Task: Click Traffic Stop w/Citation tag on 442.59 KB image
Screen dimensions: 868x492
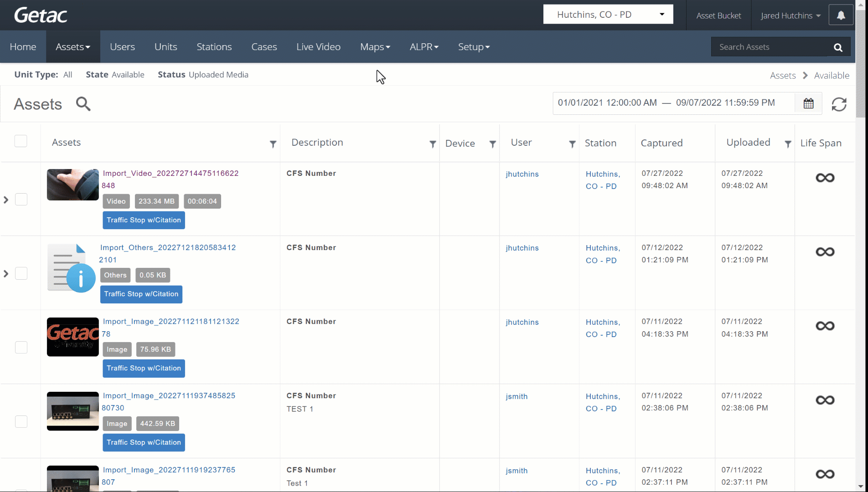Action: [x=144, y=442]
